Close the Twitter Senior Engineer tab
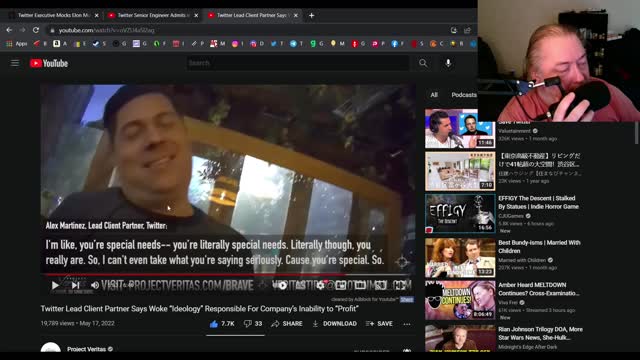Screen dimensions: 640x360 [196, 15]
